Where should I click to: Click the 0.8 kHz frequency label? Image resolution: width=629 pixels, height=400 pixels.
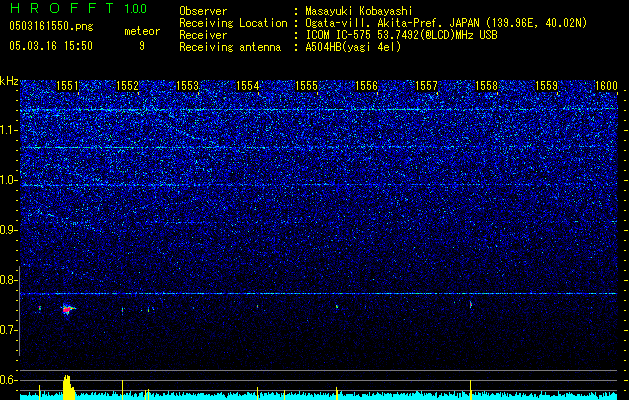coord(9,280)
